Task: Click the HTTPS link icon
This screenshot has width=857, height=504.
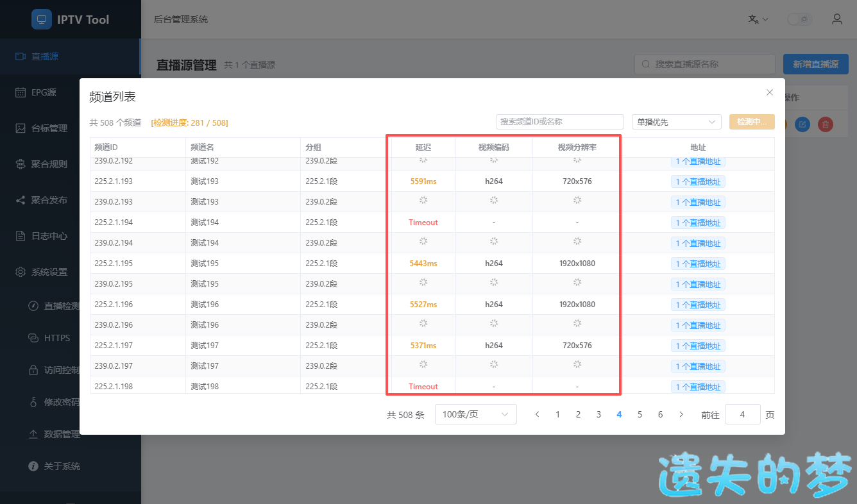Action: pyautogui.click(x=33, y=338)
